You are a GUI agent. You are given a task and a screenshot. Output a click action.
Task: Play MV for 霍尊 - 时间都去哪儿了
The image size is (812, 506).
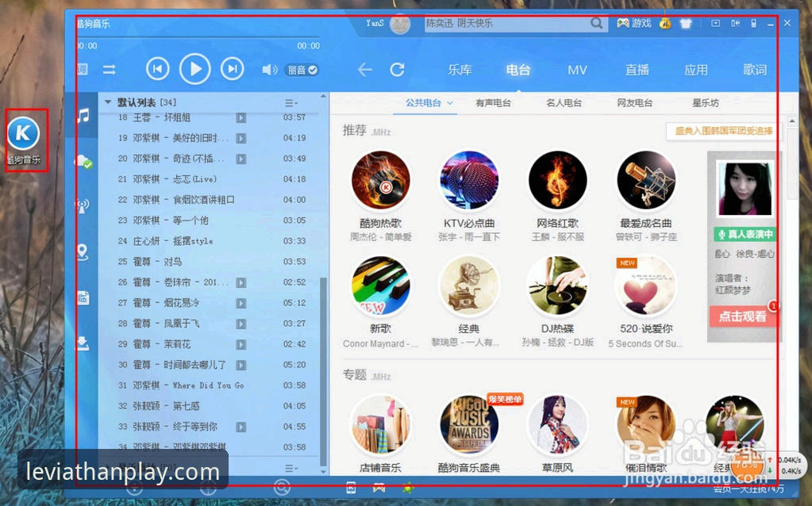click(x=241, y=366)
